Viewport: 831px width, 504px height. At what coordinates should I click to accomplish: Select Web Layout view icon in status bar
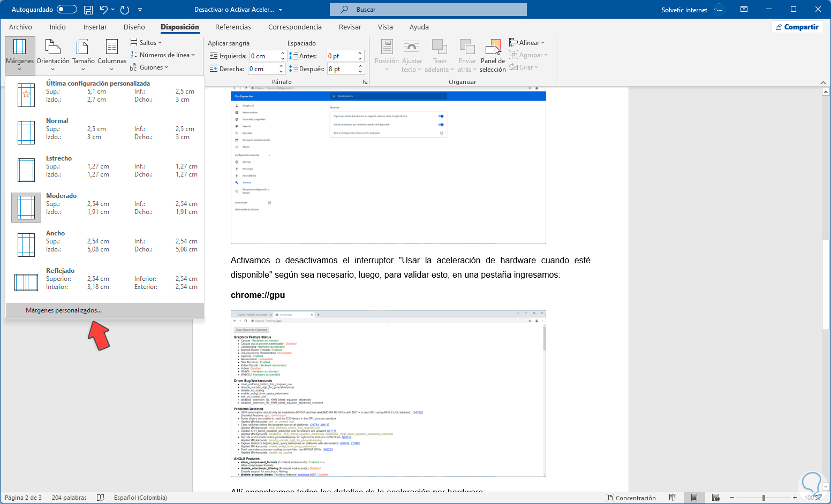pos(715,498)
